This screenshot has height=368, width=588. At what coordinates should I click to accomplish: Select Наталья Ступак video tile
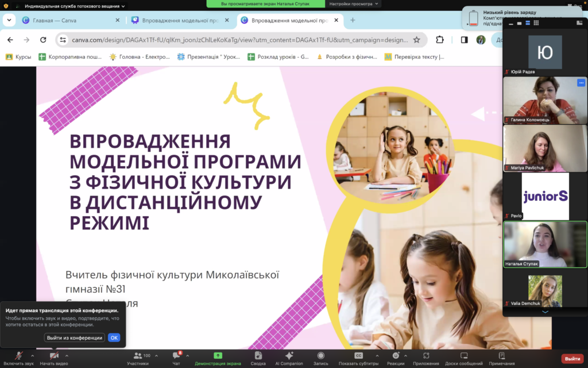click(545, 244)
